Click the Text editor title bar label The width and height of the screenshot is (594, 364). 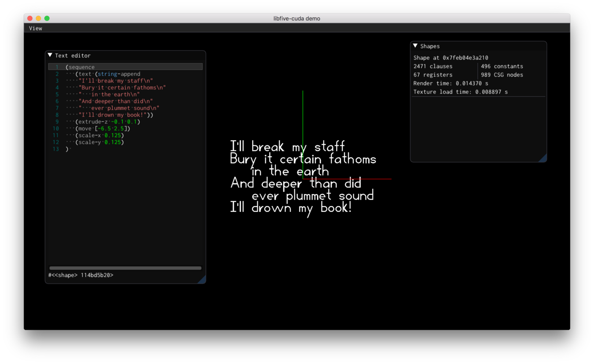pos(73,55)
